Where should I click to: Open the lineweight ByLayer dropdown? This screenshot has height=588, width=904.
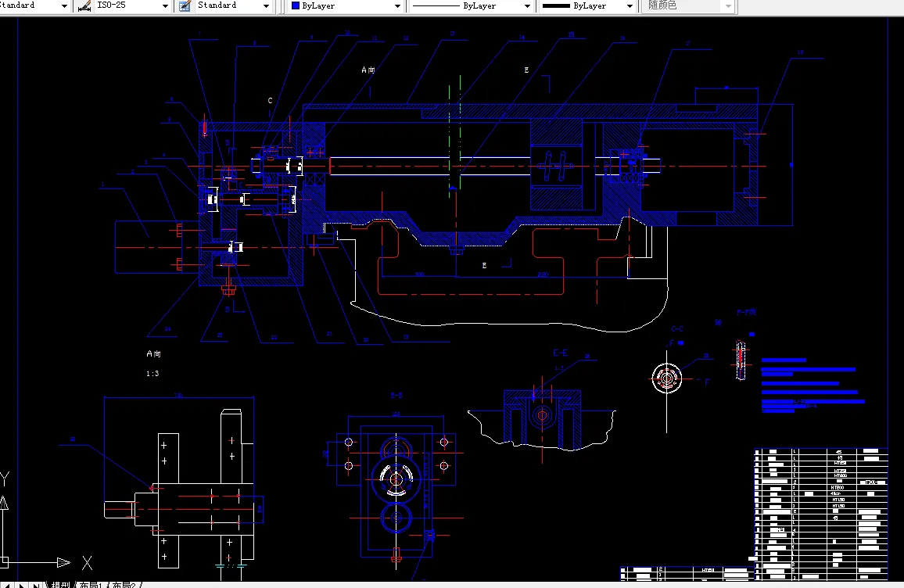(630, 5)
